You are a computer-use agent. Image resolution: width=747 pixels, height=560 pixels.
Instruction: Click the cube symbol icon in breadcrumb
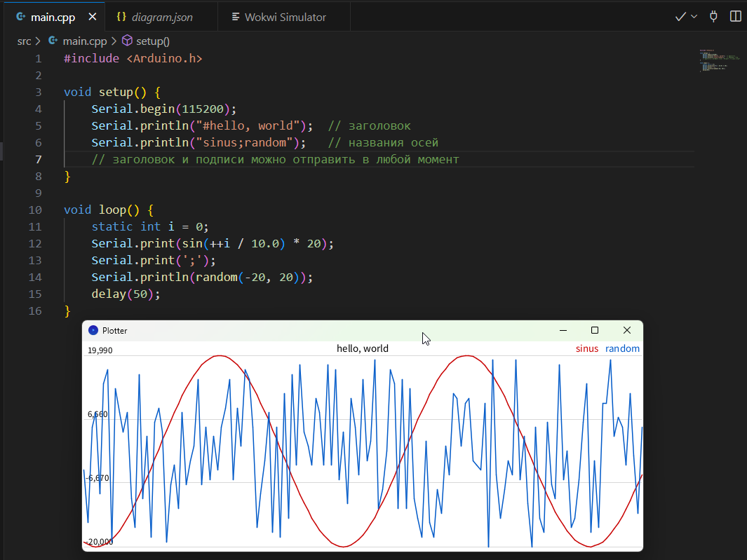(x=127, y=41)
